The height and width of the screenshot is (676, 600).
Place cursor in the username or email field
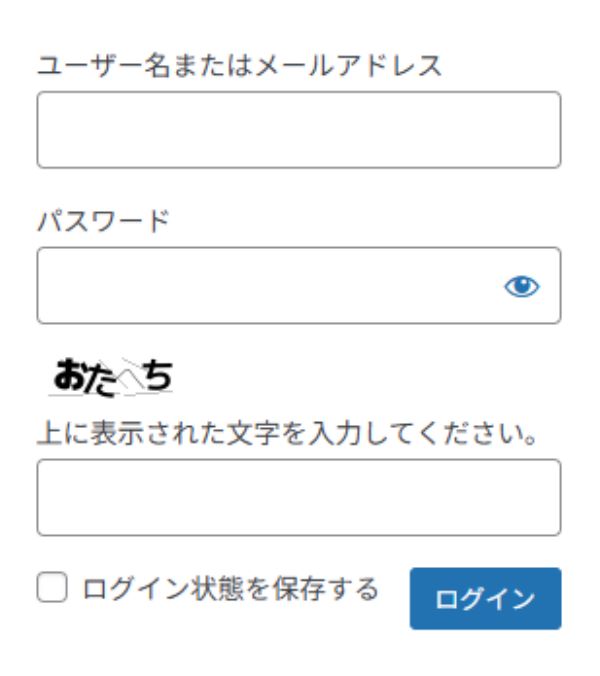(298, 130)
